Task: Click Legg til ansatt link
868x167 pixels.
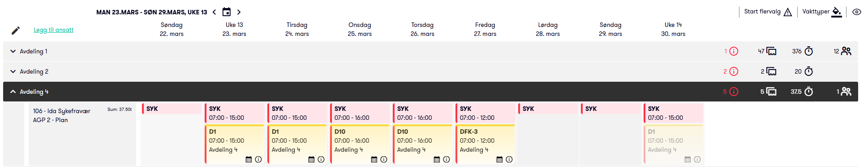Action: pos(54,30)
